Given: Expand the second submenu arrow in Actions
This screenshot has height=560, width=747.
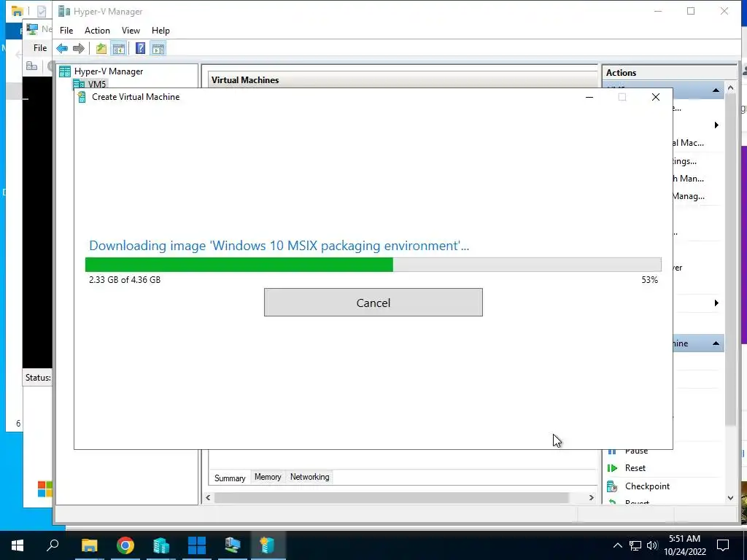Looking at the screenshot, I should coord(716,303).
